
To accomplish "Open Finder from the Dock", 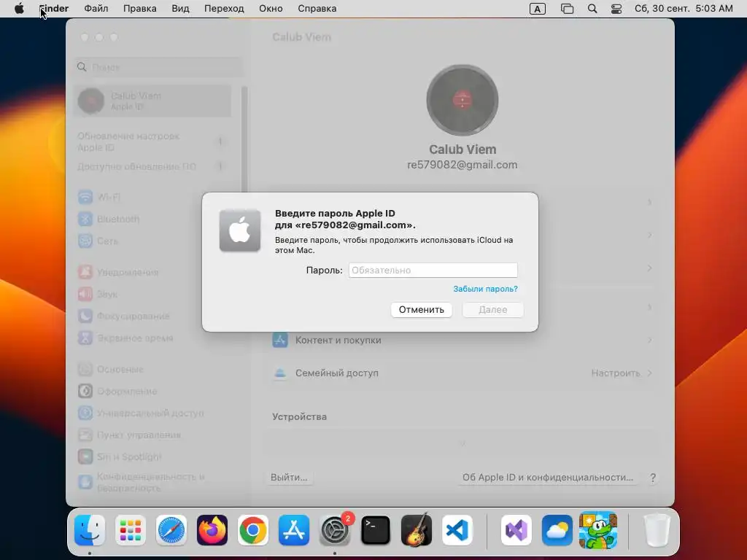I will [x=90, y=530].
